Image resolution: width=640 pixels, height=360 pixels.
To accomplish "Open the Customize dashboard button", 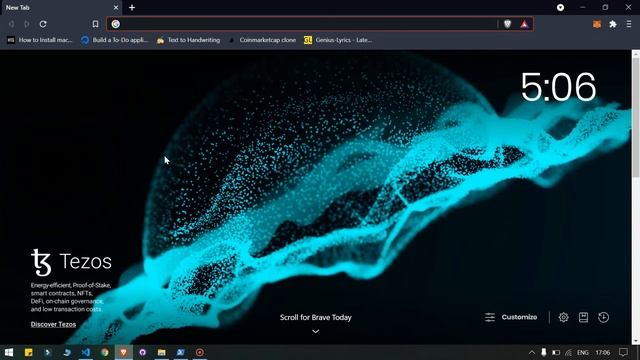I will 511,317.
